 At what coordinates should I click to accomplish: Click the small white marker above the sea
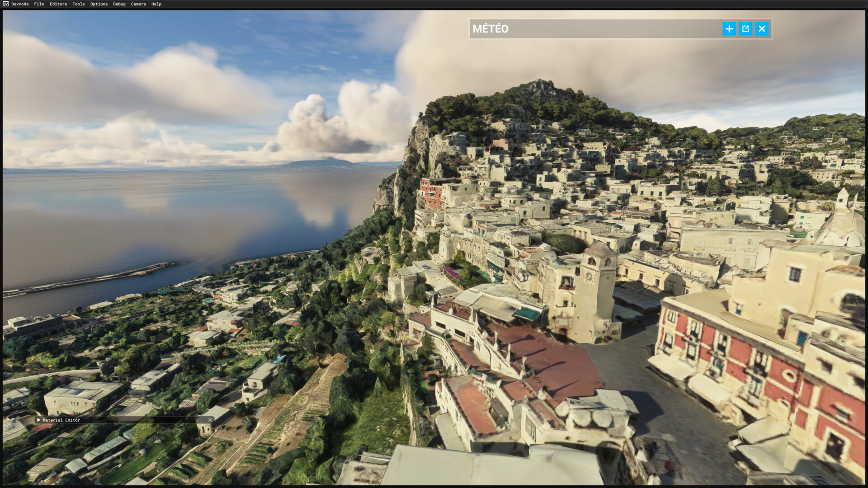click(144, 153)
